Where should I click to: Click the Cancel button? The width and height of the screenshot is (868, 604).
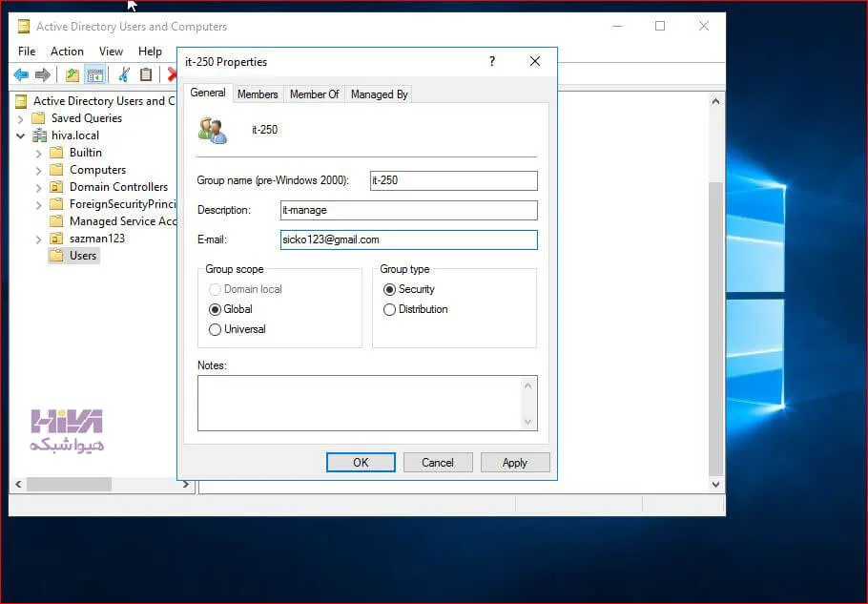(438, 462)
